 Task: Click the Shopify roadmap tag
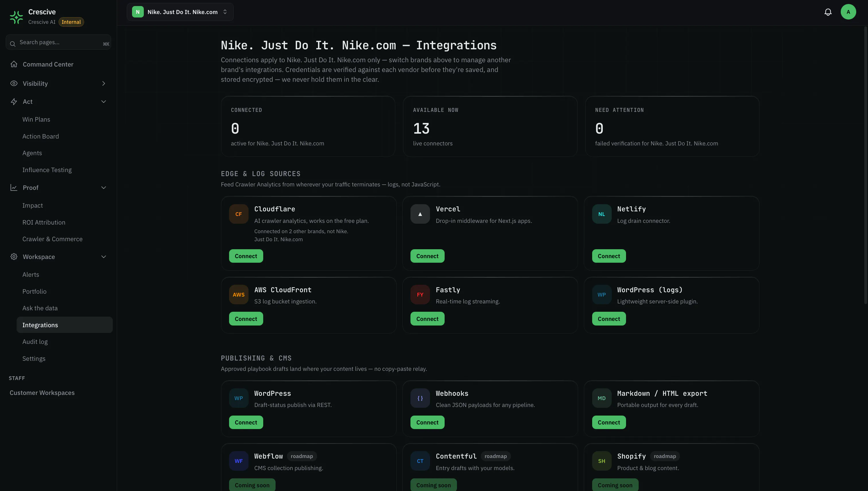665,456
